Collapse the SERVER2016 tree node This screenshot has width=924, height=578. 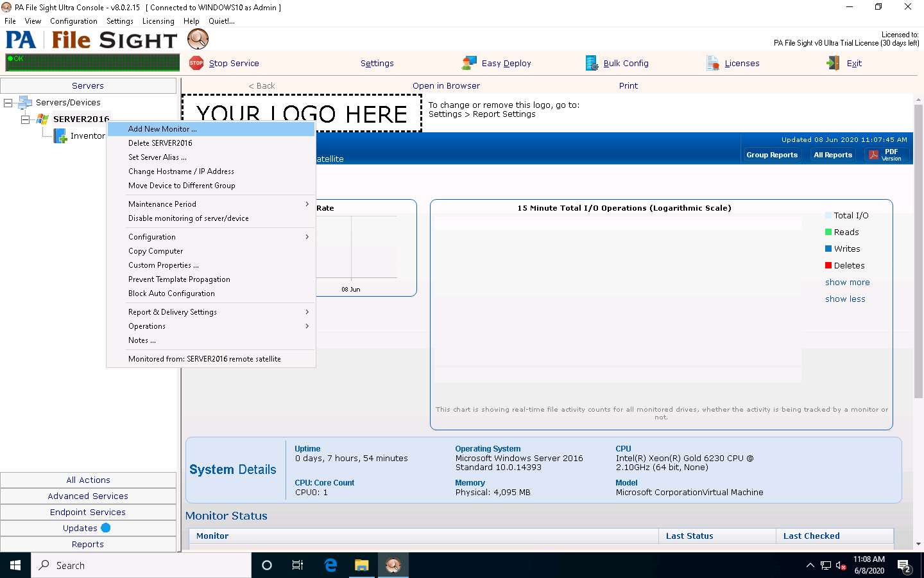pyautogui.click(x=25, y=119)
